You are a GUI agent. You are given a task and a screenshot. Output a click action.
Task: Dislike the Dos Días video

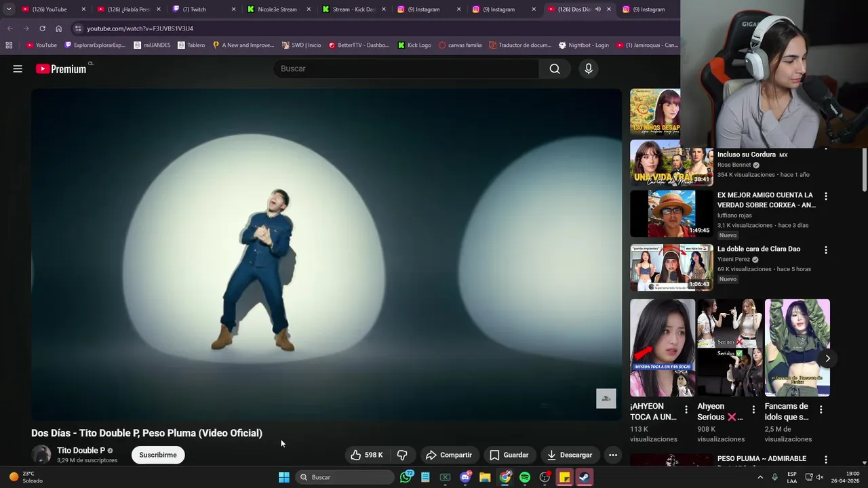tap(402, 455)
